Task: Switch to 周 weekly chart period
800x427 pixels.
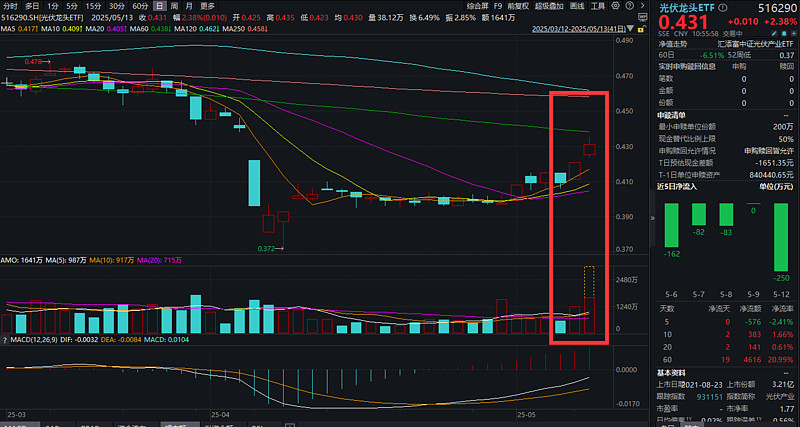Action: click(x=174, y=5)
